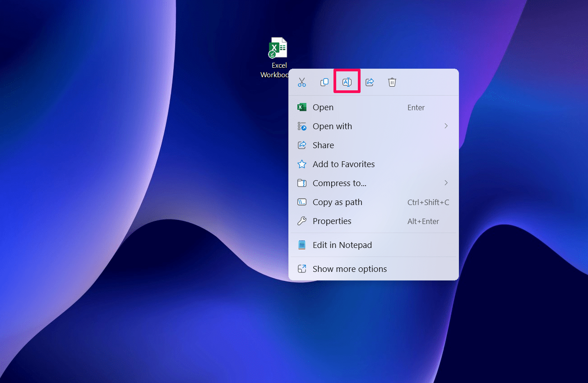The image size is (588, 383).
Task: Expand the Compress to submenu chevron
Action: click(446, 183)
